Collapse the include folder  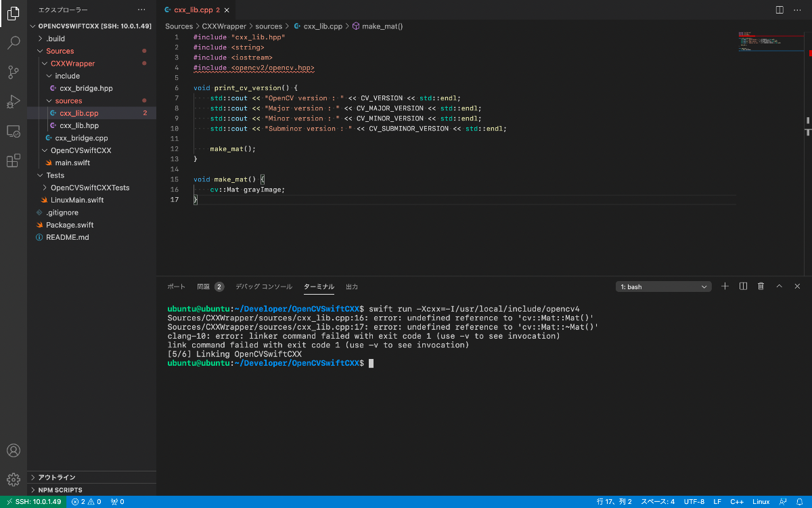pyautogui.click(x=91, y=76)
